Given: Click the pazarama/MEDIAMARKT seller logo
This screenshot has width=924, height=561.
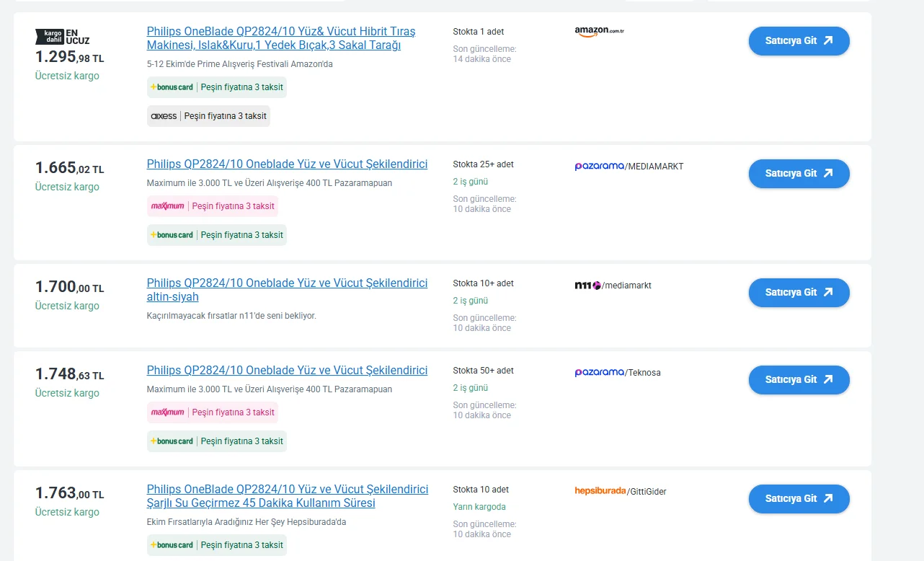Looking at the screenshot, I should [629, 166].
